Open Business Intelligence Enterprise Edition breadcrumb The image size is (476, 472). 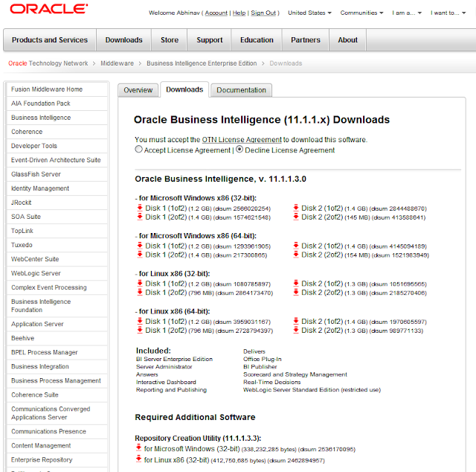[202, 63]
